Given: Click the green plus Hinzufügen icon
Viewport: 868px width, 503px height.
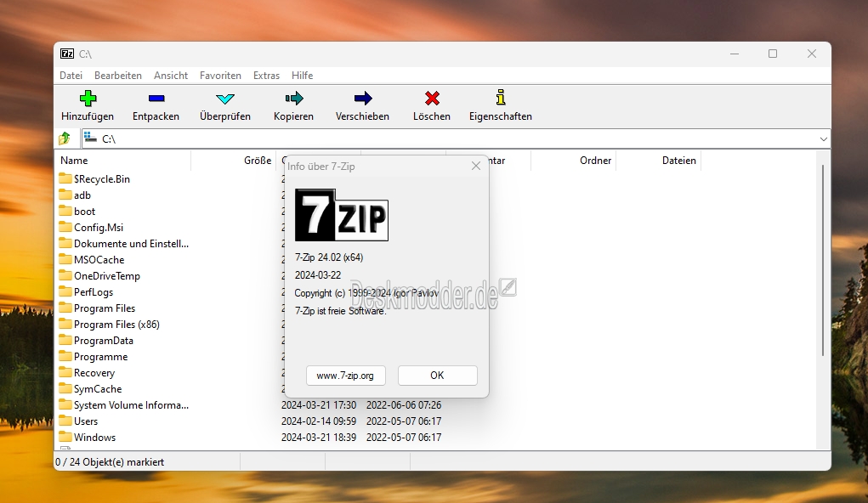Looking at the screenshot, I should click(88, 99).
